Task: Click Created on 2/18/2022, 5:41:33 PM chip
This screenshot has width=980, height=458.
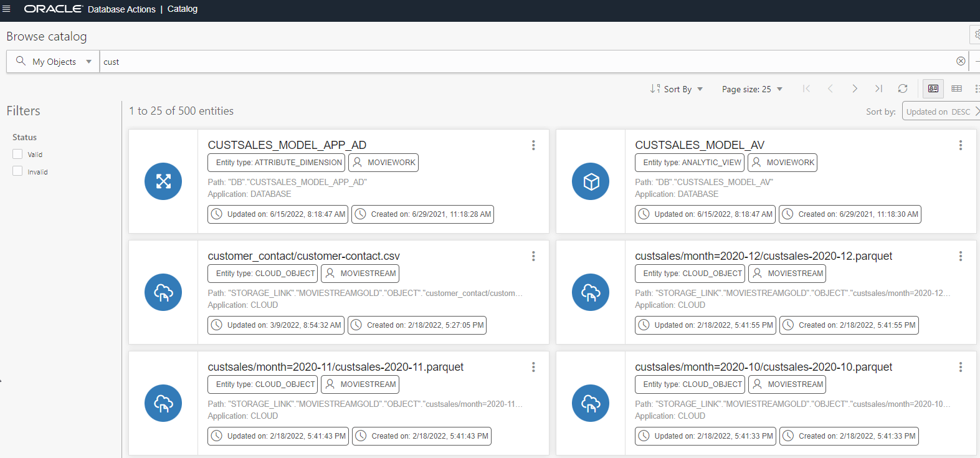Action: click(849, 436)
